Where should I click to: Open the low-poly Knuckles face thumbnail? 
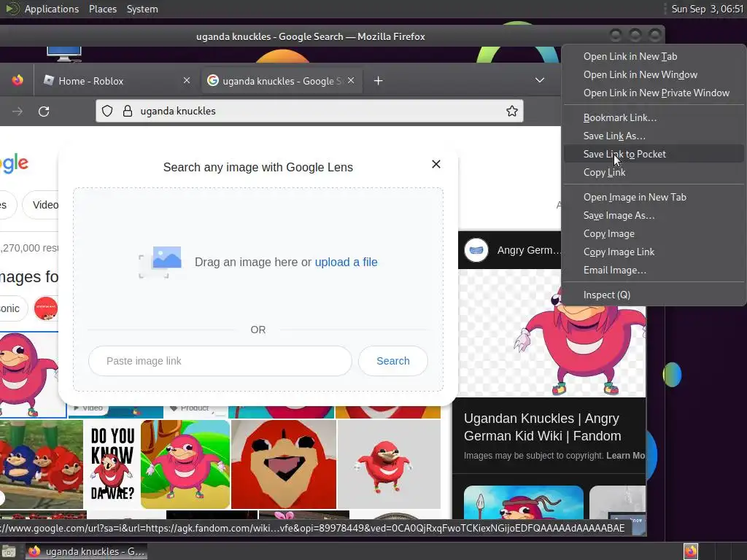284,464
